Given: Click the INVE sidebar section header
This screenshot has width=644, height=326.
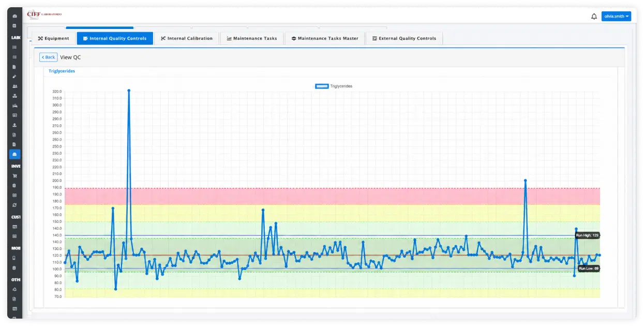Looking at the screenshot, I should click(16, 166).
